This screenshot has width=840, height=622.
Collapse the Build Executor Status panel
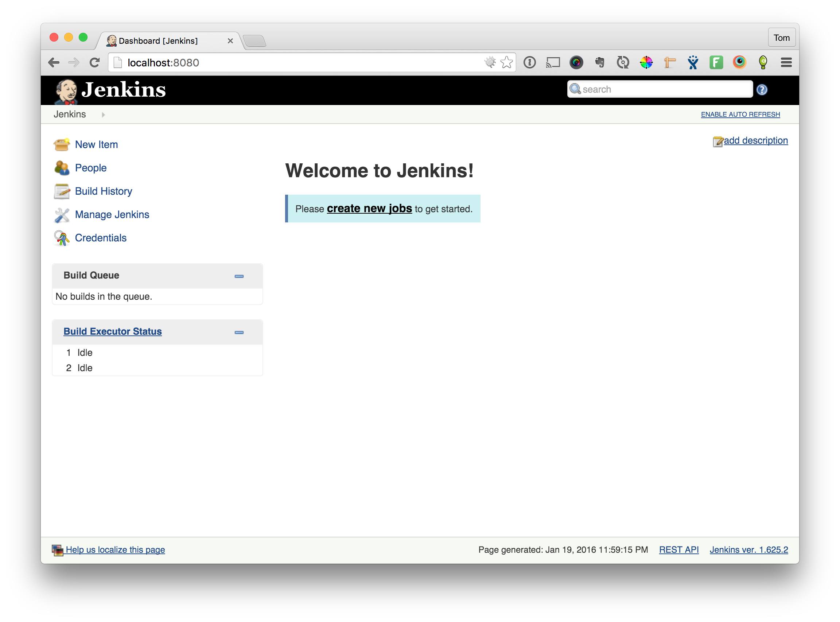coord(239,333)
